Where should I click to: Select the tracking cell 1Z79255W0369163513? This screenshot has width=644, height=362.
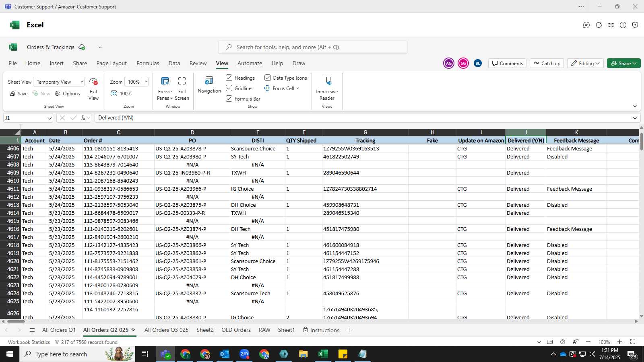(365, 148)
